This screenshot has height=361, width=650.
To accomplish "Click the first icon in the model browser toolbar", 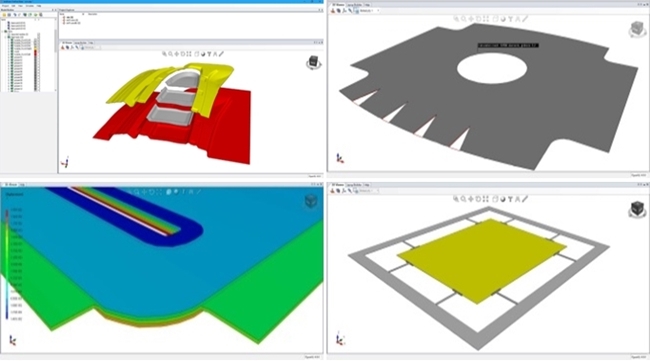I will pyautogui.click(x=4, y=15).
